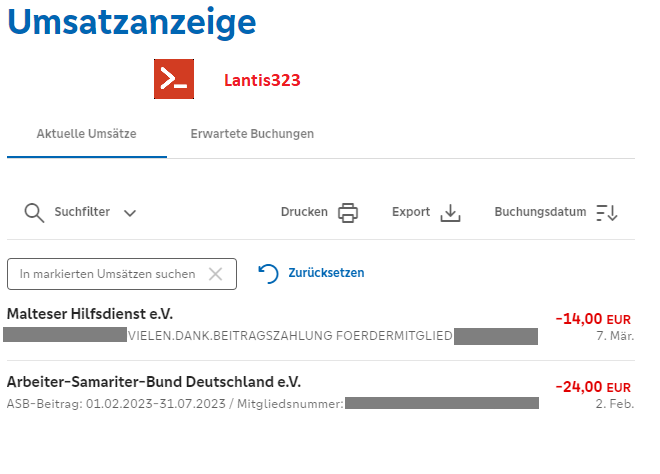Focus the 'In markierten Umsätzen suchen' field
The image size is (660, 474).
coord(110,273)
